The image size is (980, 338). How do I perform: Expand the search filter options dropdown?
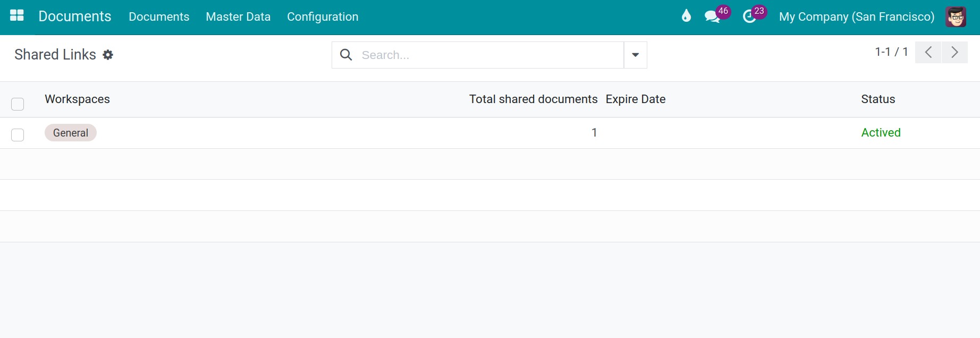[635, 55]
